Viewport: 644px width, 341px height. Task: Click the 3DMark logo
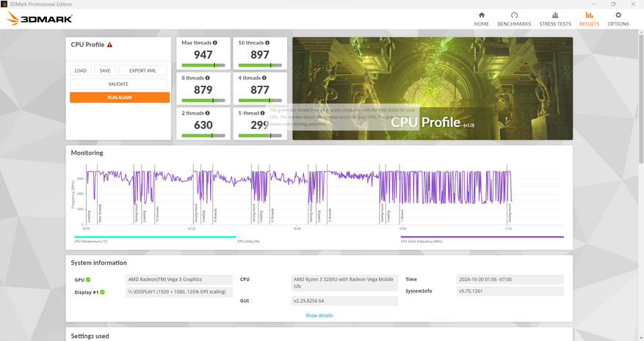point(40,18)
